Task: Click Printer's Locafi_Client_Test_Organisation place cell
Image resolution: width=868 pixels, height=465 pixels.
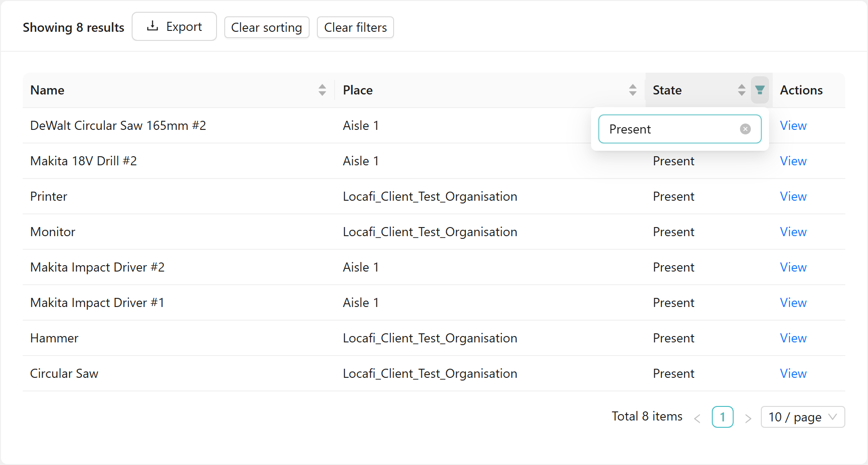Action: point(430,196)
